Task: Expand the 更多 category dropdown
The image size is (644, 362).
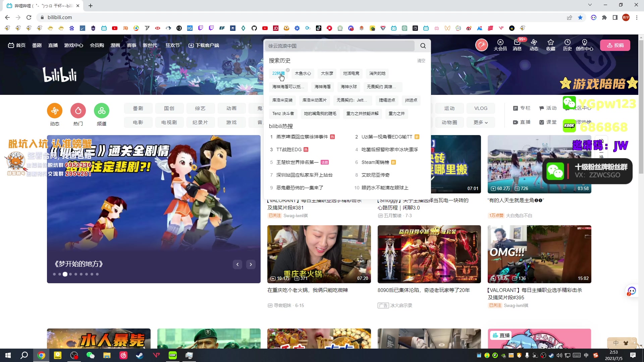Action: pos(480,122)
